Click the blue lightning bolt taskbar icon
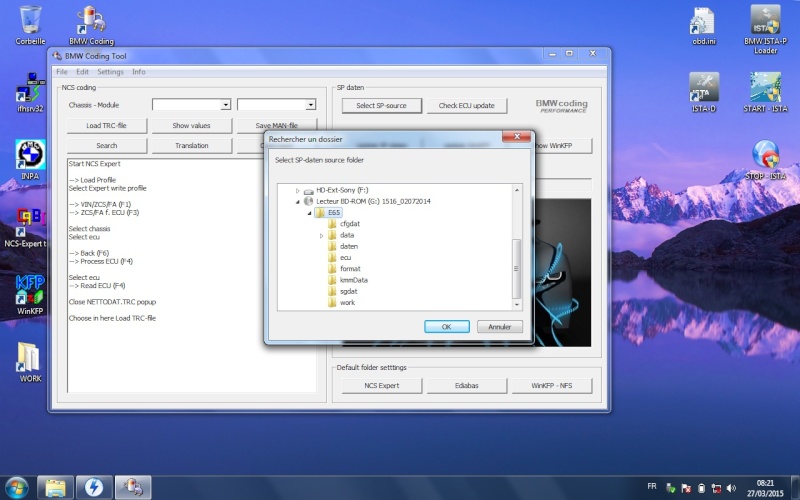 94,487
